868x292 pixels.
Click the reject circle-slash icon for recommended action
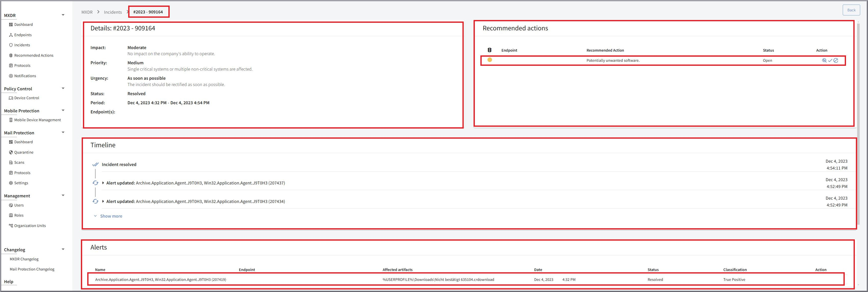(x=836, y=61)
